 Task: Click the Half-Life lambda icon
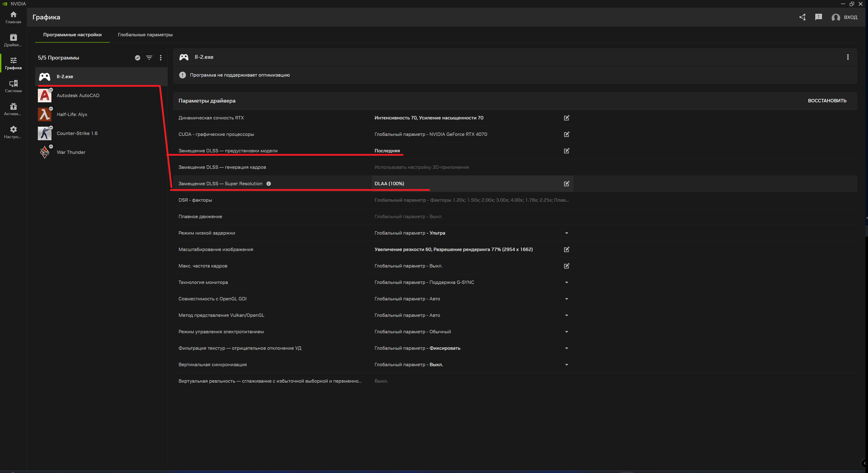44,114
